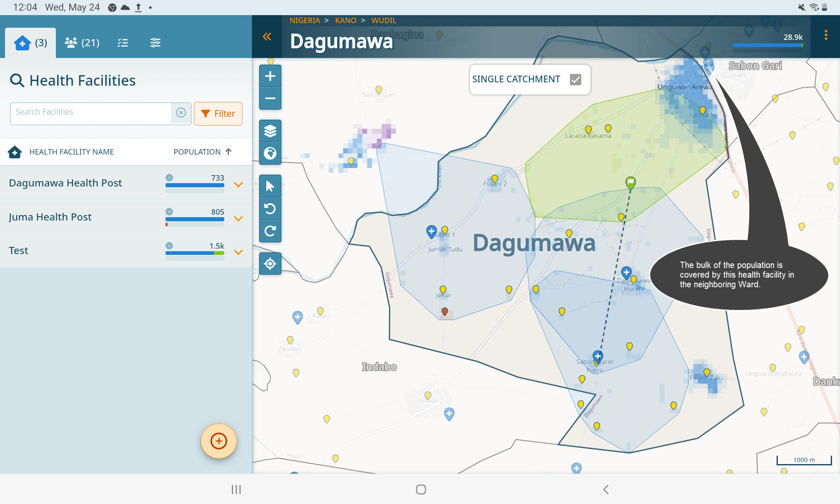840x504 pixels.
Task: Select Juma Health Post row
Action: (x=126, y=217)
